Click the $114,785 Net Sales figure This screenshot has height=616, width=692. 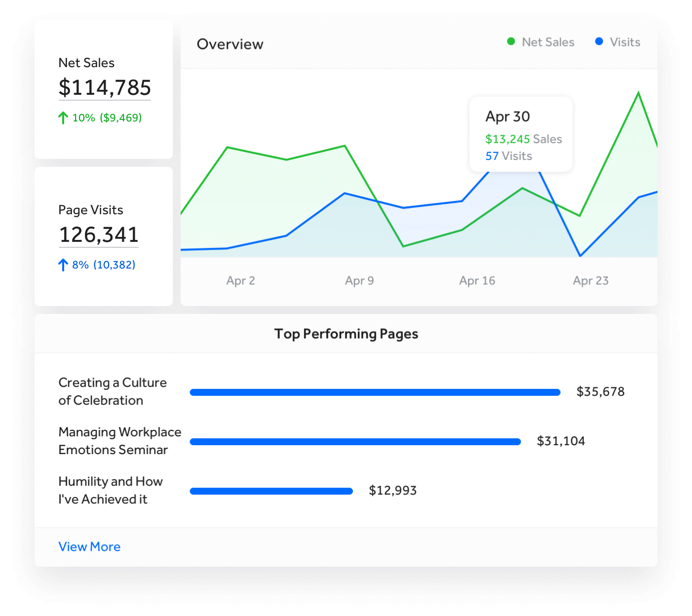(x=104, y=88)
